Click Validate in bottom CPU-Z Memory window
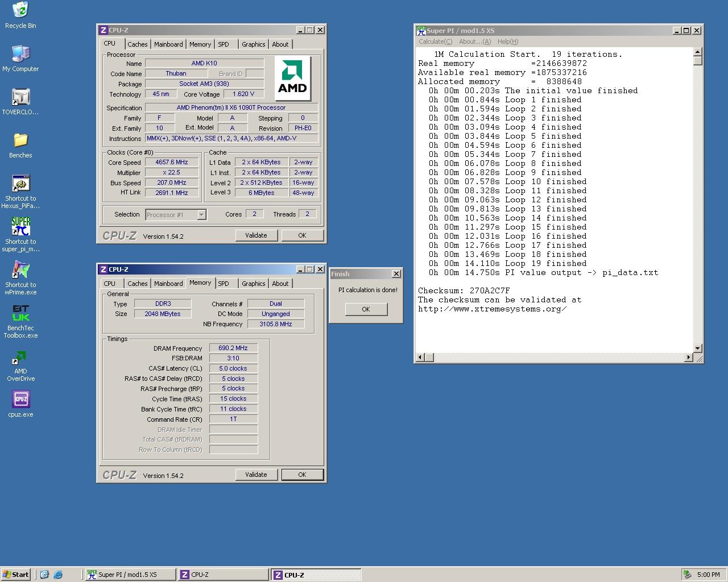 coord(256,475)
